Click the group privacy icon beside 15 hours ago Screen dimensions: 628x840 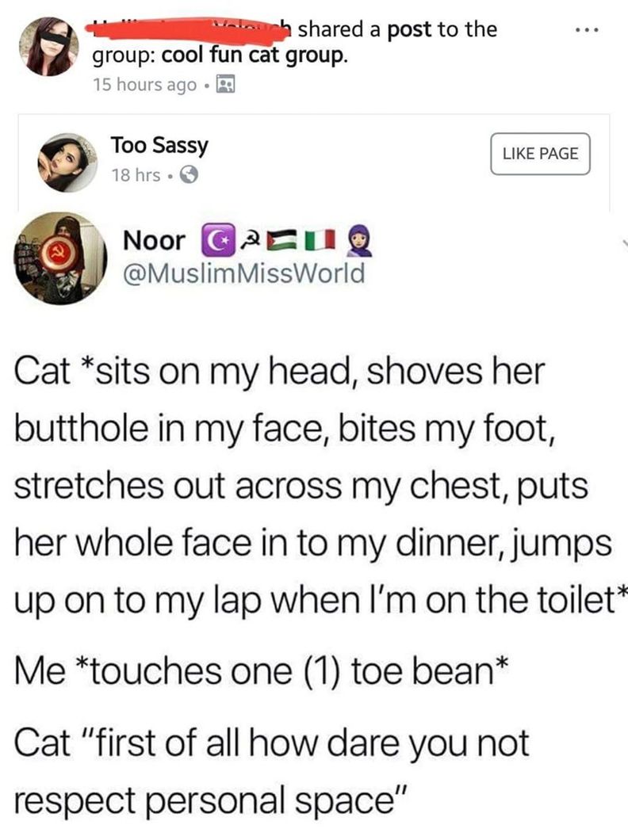(225, 85)
